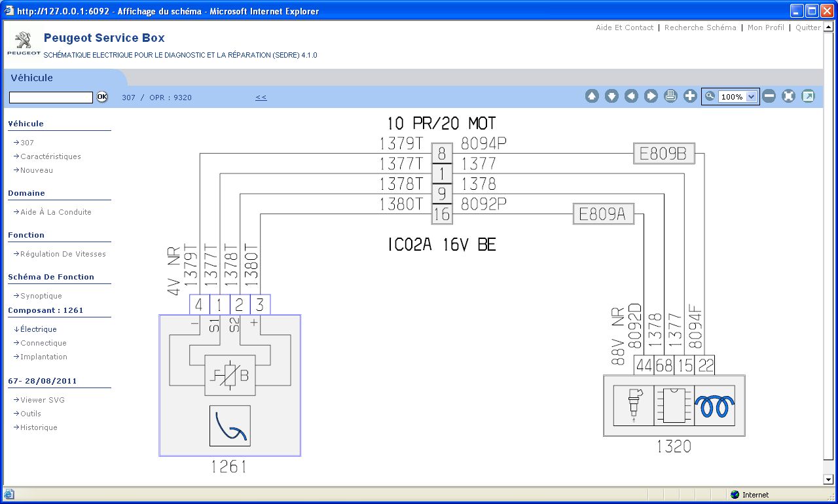
Task: Click the 1320 component label
Action: pos(674,446)
